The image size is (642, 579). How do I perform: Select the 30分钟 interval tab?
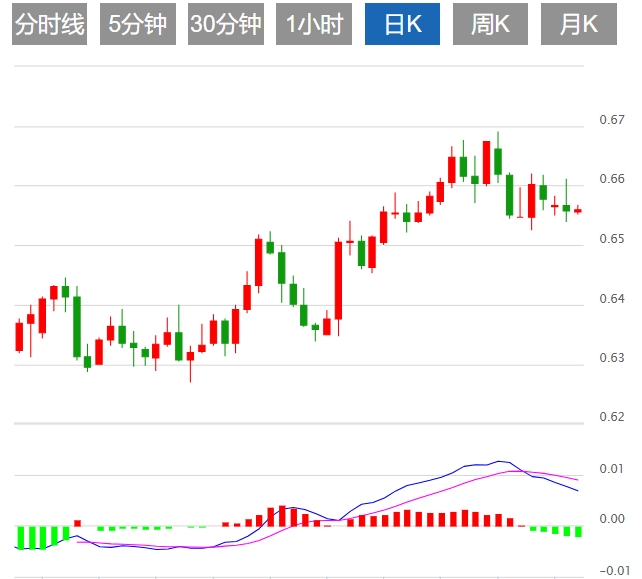pyautogui.click(x=226, y=24)
